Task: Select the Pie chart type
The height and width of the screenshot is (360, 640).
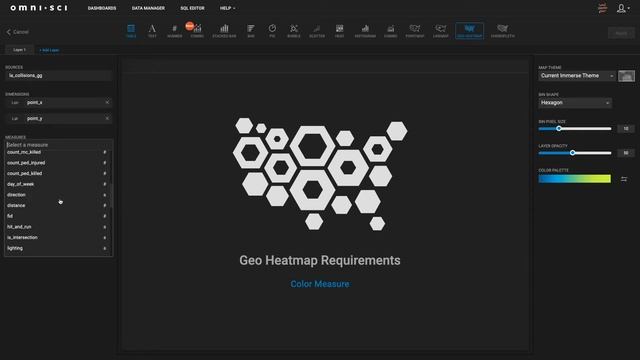Action: (x=272, y=31)
